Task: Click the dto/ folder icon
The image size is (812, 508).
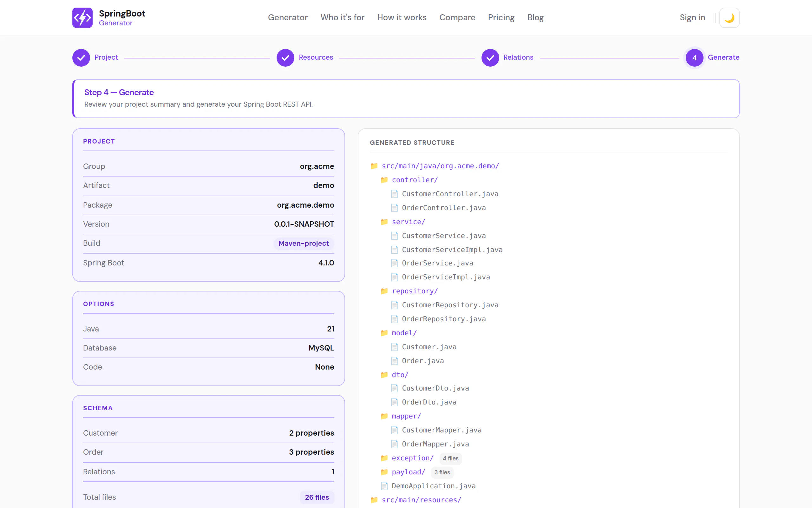Action: (384, 375)
